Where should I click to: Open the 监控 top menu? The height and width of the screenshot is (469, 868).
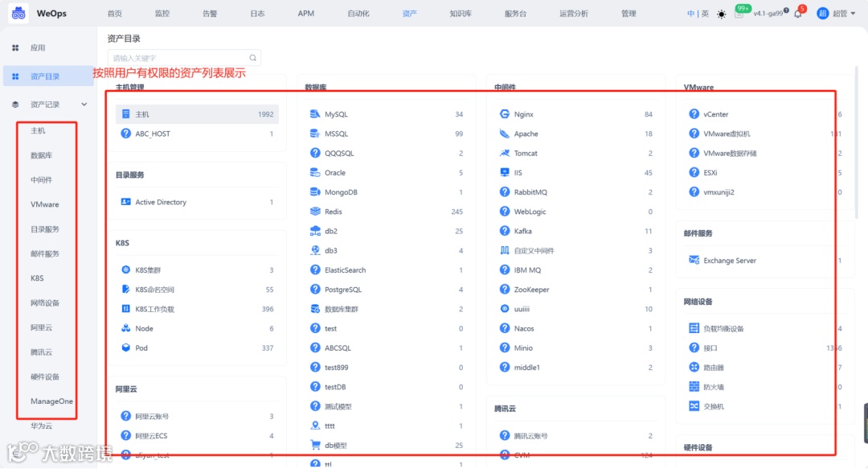[162, 14]
